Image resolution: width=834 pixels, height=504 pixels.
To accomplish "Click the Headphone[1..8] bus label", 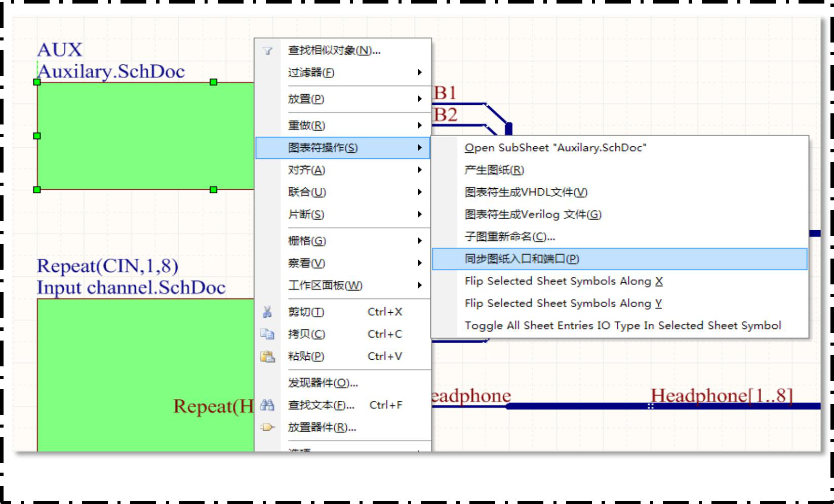I will coord(721,396).
